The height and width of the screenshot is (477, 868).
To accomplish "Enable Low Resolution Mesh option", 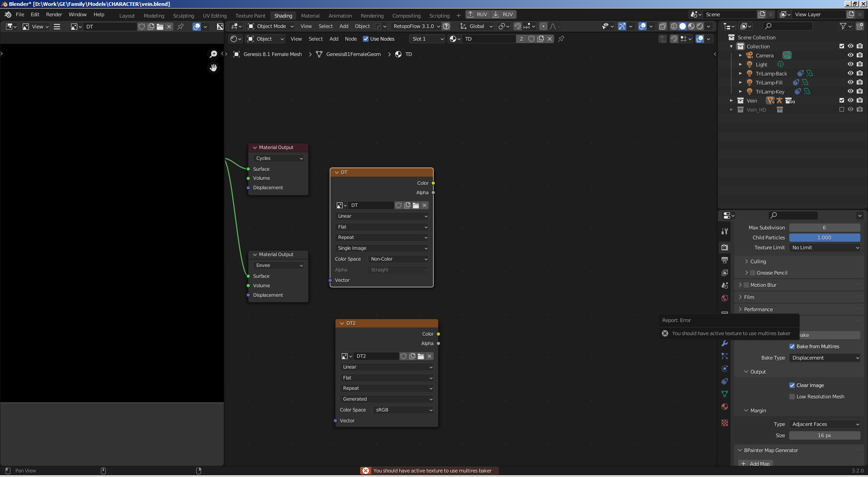I will click(792, 397).
